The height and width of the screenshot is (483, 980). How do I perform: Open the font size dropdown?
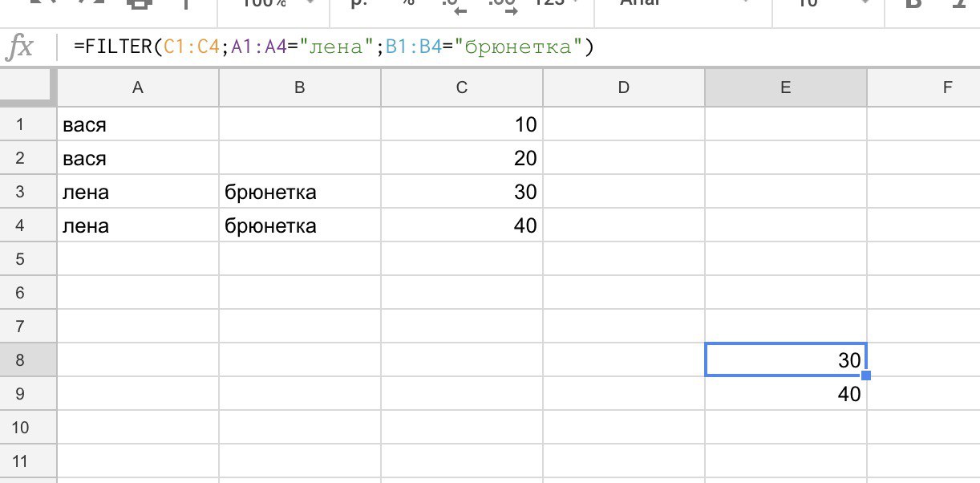(824, 4)
